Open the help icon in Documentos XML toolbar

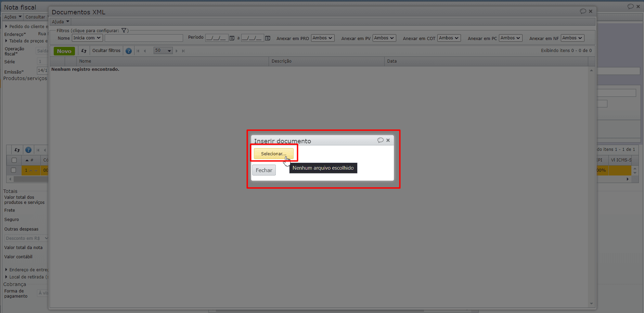pos(129,51)
